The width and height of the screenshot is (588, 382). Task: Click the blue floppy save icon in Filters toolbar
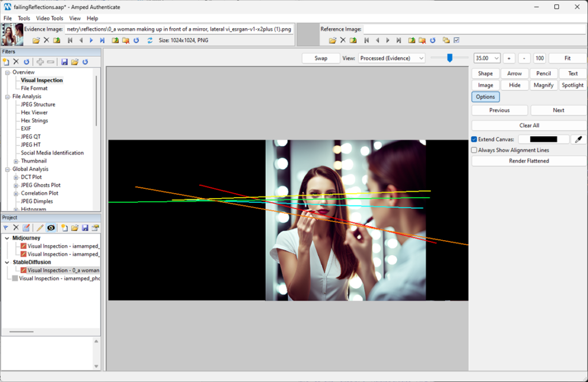click(x=64, y=62)
